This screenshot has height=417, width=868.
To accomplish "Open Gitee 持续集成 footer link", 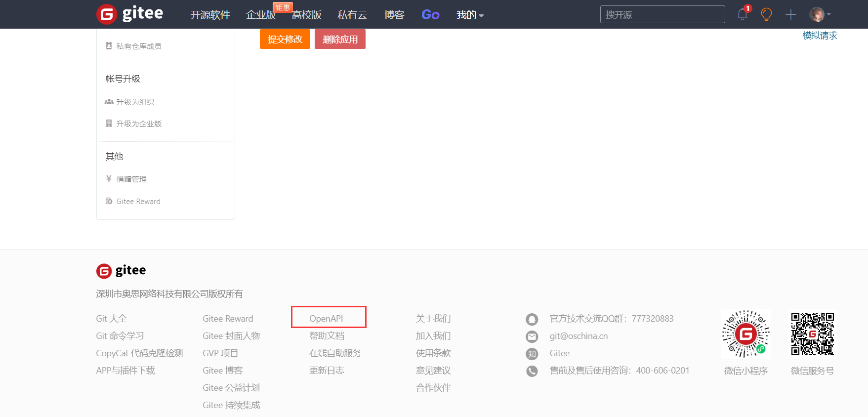I will click(231, 405).
